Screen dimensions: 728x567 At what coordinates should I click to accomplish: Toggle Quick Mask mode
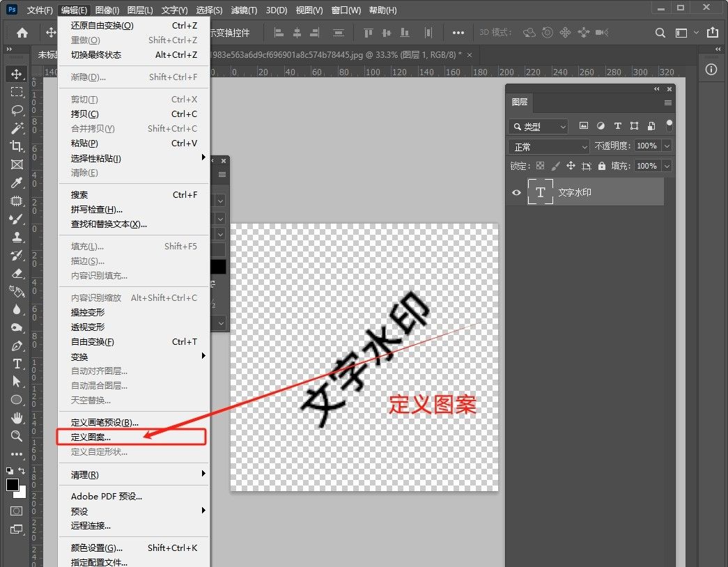(x=16, y=511)
